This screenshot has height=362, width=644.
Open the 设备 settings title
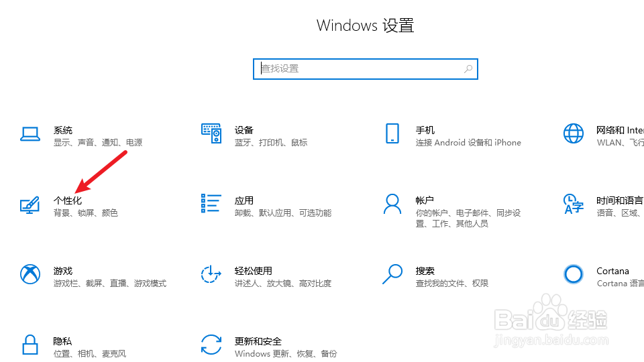[244, 130]
